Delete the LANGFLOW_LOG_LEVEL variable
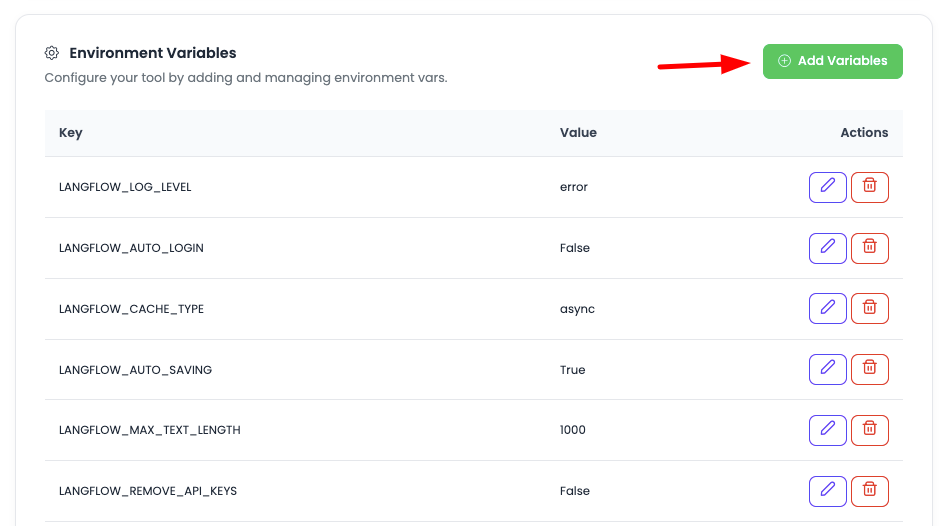The height and width of the screenshot is (526, 946). pos(869,187)
